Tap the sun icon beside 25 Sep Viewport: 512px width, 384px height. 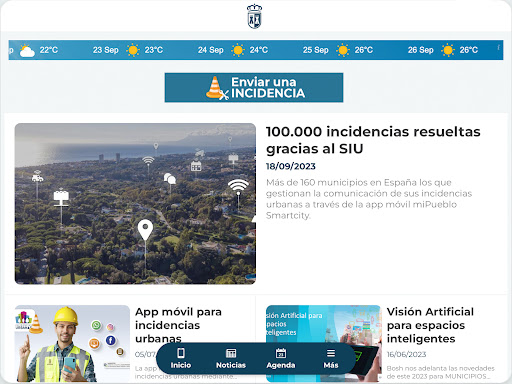coord(343,50)
